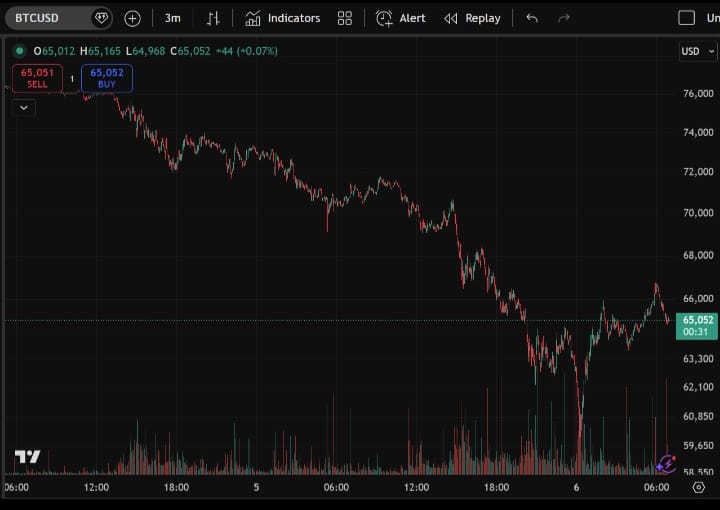The width and height of the screenshot is (720, 510).
Task: Click the TradingView logo on chart
Action: pyautogui.click(x=27, y=457)
